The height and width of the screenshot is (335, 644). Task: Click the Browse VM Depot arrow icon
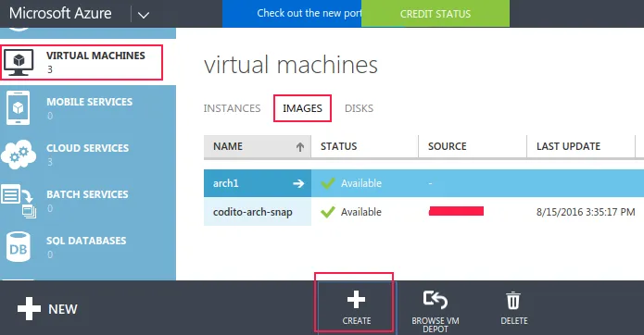coord(435,300)
